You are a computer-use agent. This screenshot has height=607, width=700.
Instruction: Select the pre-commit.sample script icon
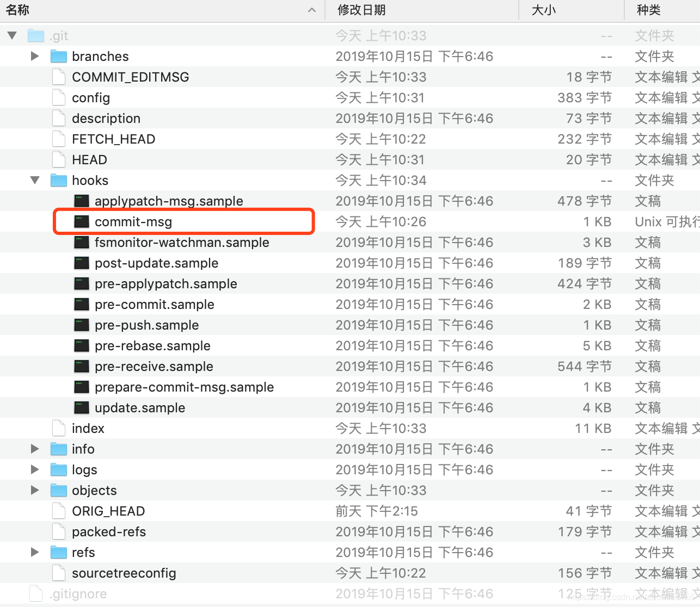(x=82, y=304)
